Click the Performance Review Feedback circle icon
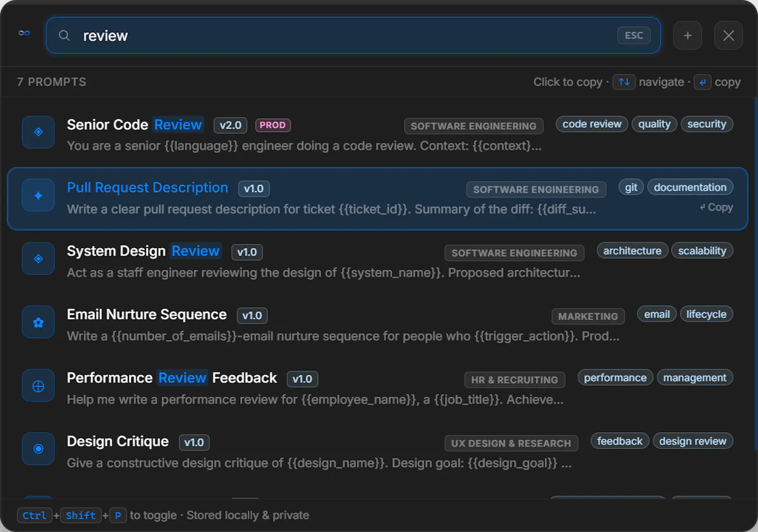Image resolution: width=758 pixels, height=532 pixels. tap(38, 386)
